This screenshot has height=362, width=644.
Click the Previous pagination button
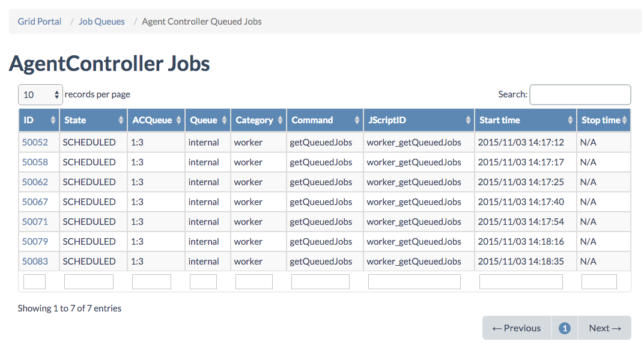516,328
